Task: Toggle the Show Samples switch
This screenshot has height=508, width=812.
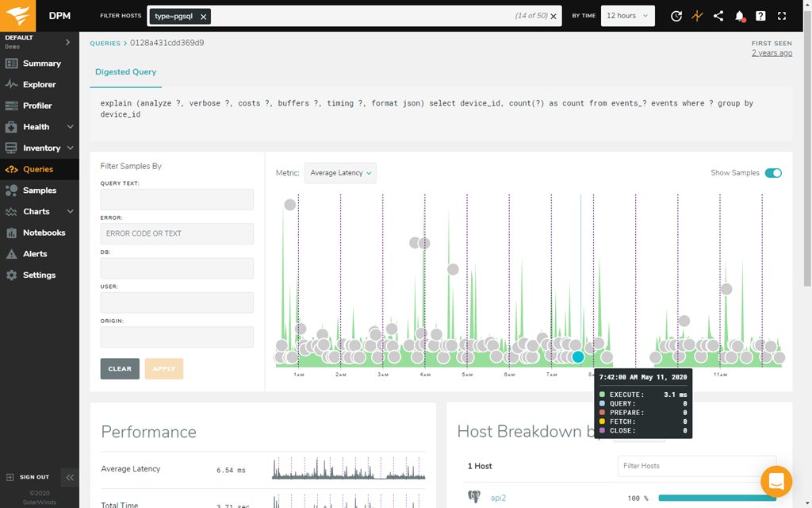Action: pyautogui.click(x=772, y=173)
